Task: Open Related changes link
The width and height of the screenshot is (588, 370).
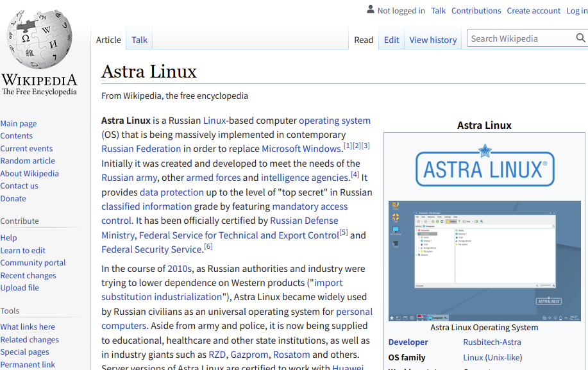Action: (29, 340)
